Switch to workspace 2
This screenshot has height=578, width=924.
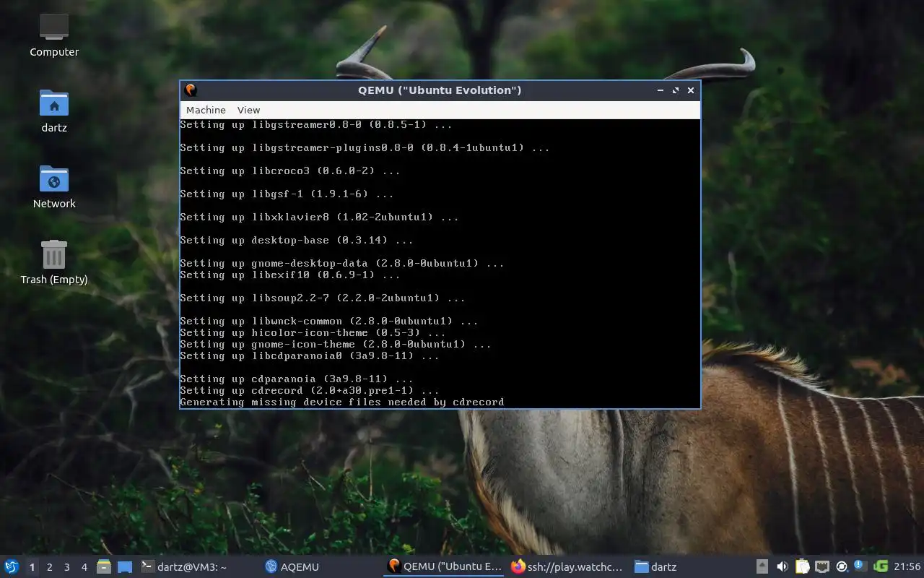[x=49, y=567]
